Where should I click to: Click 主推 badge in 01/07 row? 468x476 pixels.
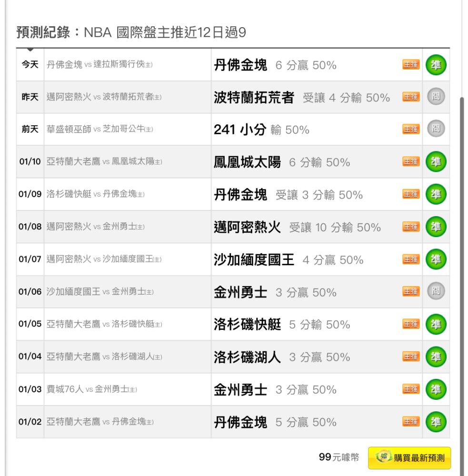[x=411, y=259]
